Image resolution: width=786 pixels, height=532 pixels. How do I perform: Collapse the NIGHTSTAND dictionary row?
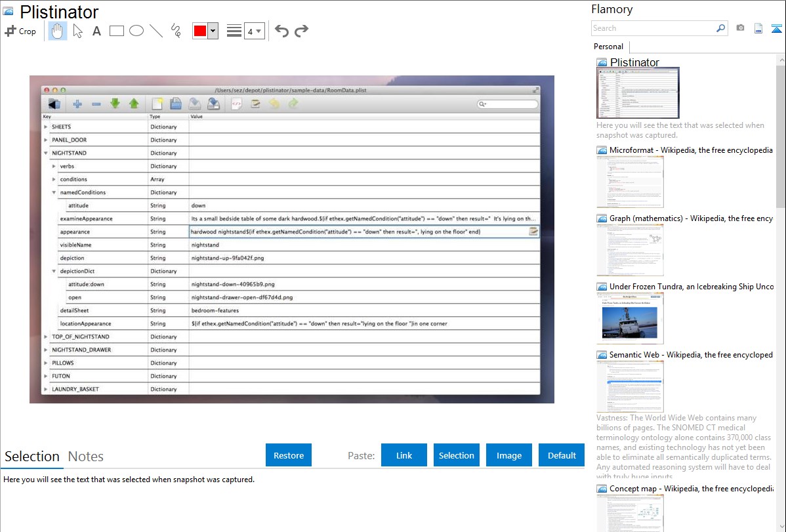coord(46,153)
